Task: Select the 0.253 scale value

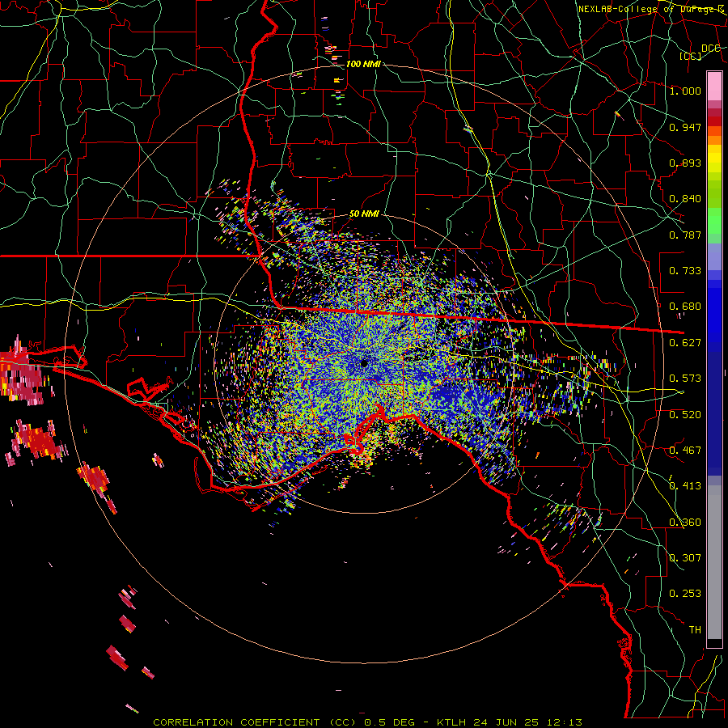Action: point(685,594)
